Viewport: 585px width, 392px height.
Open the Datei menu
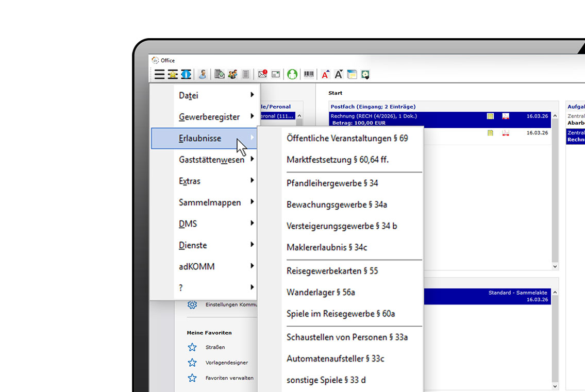point(204,95)
